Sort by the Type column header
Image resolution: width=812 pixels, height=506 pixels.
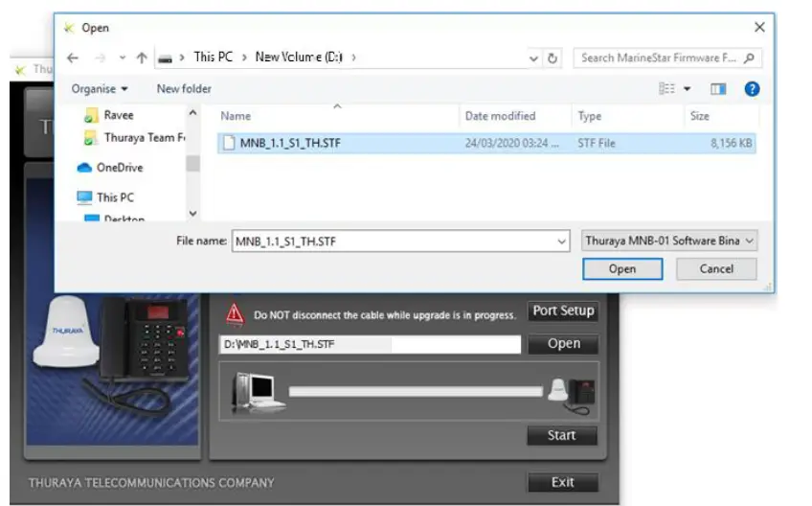tap(589, 116)
